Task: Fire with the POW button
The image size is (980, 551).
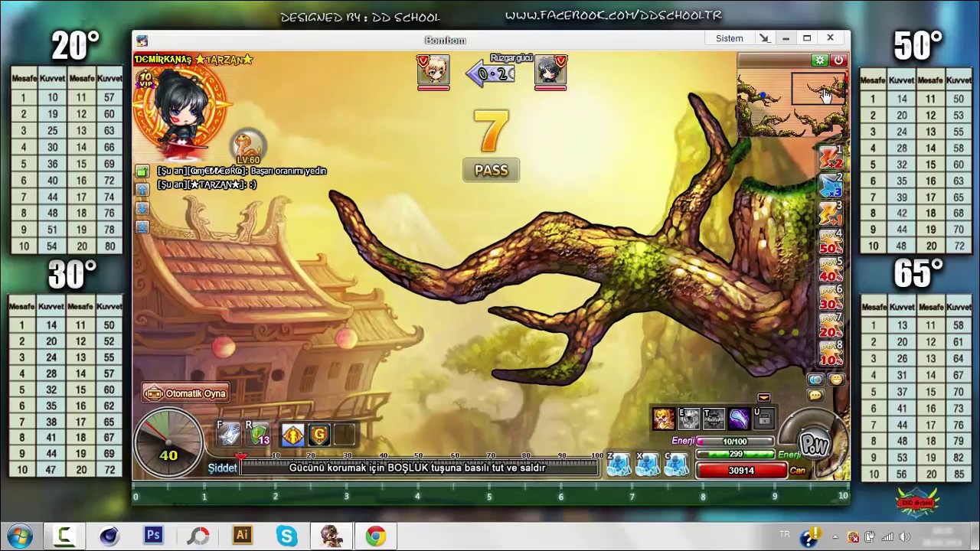Action: [x=813, y=443]
